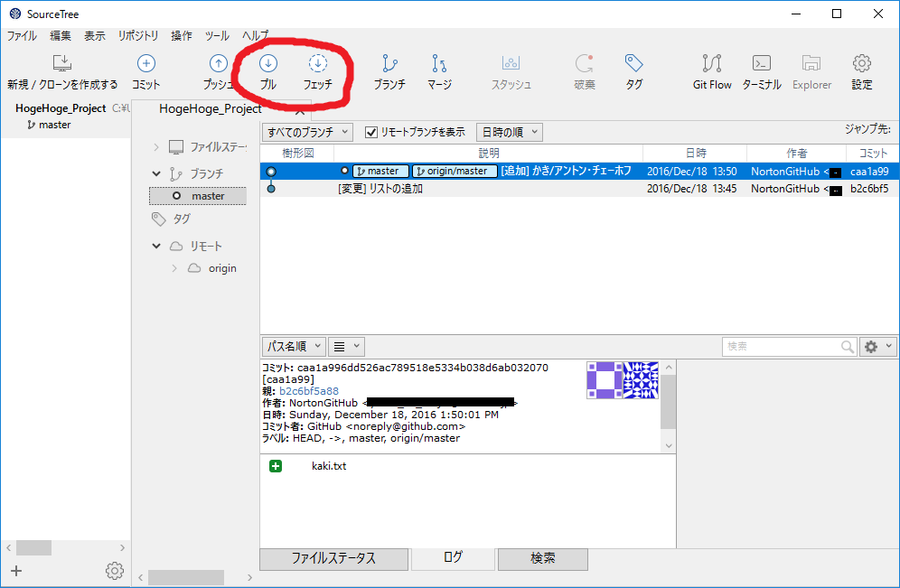900x588 pixels.
Task: Click the commit info scroll-down arrow
Action: [668, 445]
